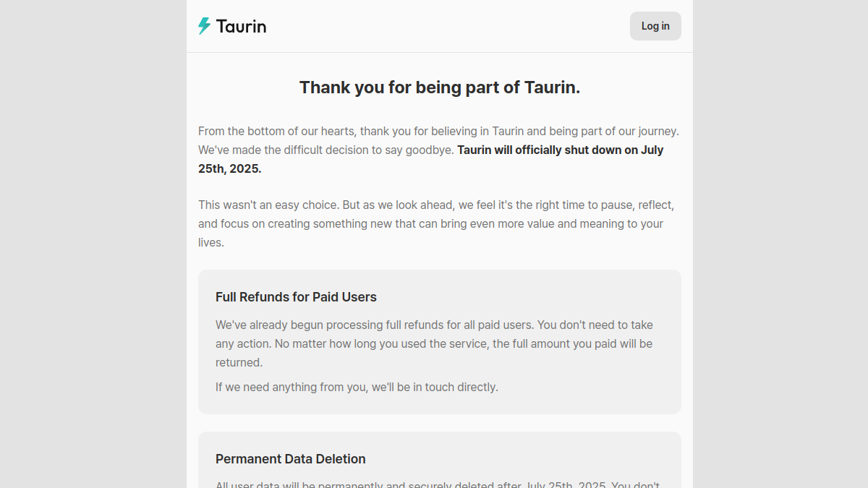The height and width of the screenshot is (488, 868).
Task: Click the Taurin lightning bolt logo icon
Action: tap(205, 26)
